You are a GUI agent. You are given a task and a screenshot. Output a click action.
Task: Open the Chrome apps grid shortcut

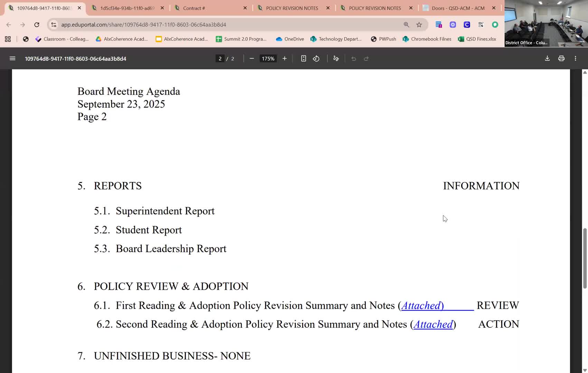(8, 39)
